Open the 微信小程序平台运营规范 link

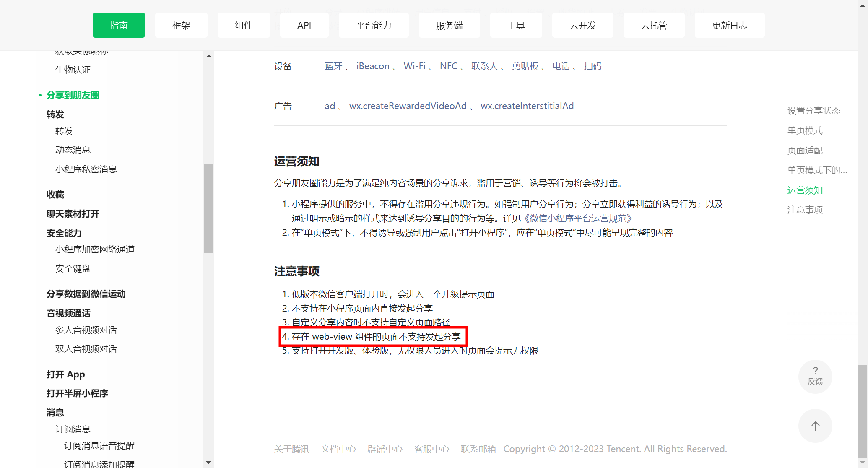pos(578,218)
